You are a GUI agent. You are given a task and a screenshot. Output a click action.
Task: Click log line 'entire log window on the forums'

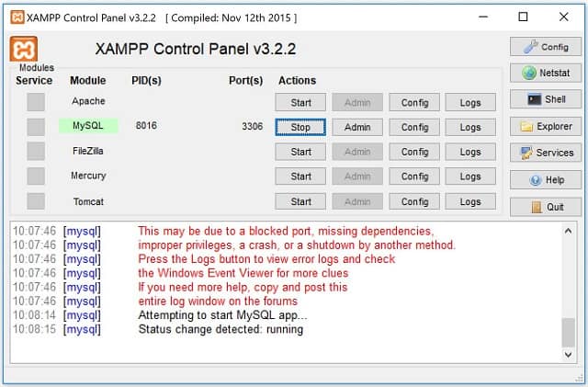pos(218,301)
